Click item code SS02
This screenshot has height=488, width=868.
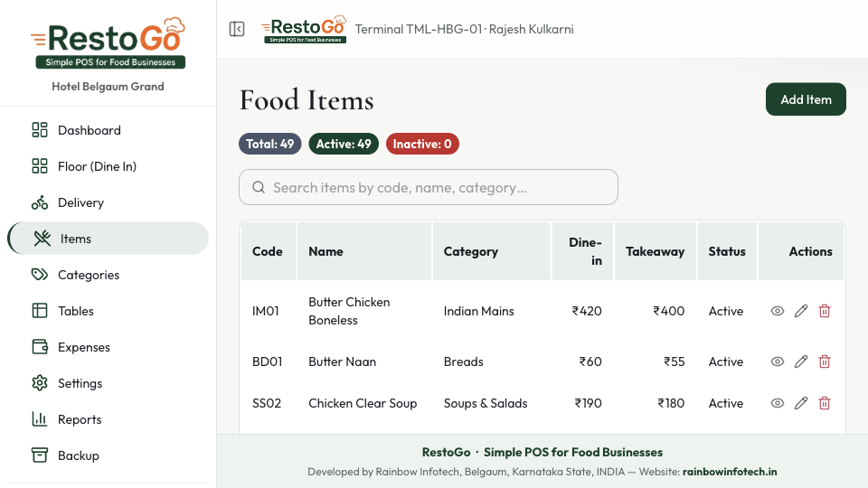[x=267, y=403]
